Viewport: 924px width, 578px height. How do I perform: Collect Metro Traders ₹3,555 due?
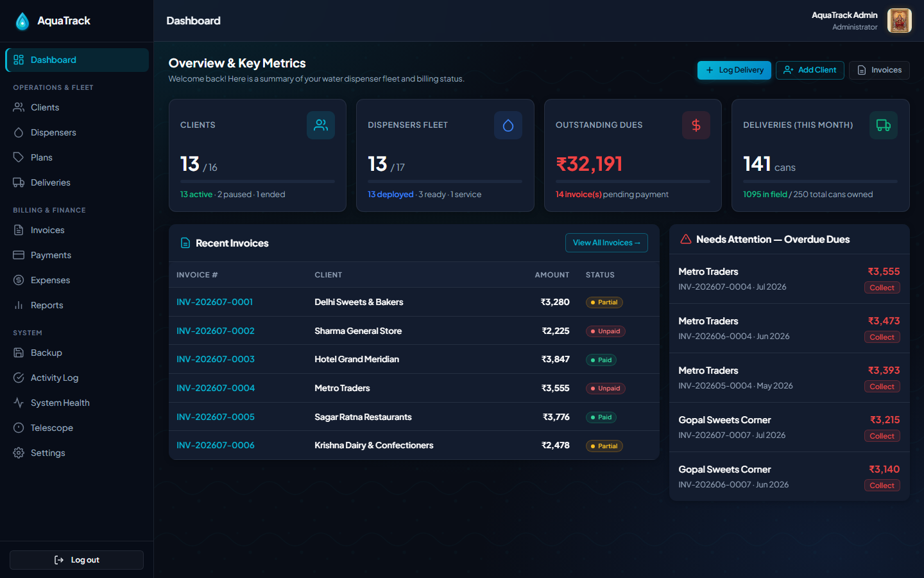pyautogui.click(x=882, y=288)
